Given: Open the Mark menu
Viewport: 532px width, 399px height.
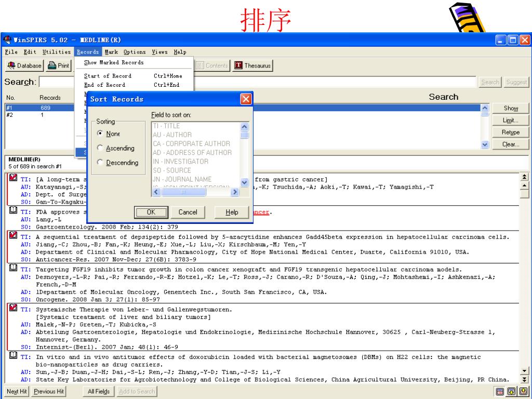Looking at the screenshot, I should (x=111, y=52).
